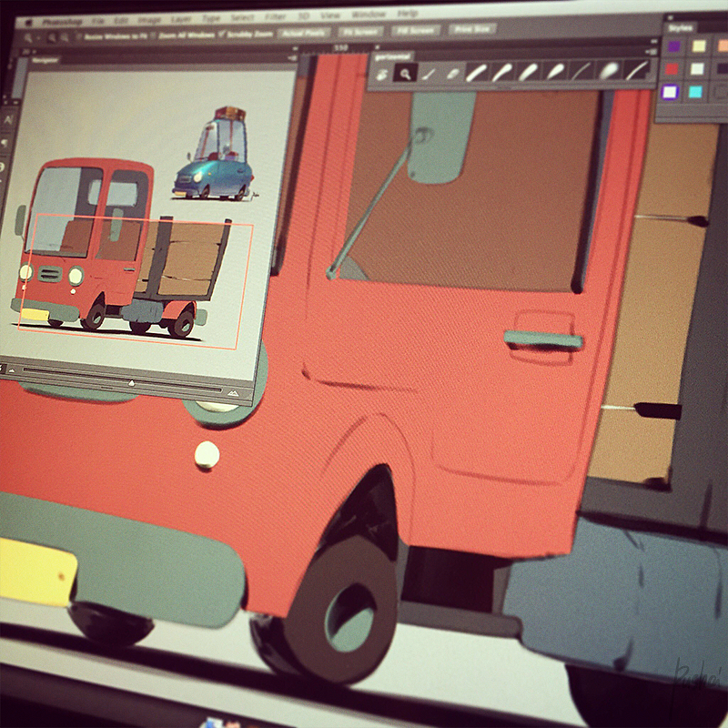
Task: Choose brush preset right of the Eraser
Action: (x=477, y=73)
